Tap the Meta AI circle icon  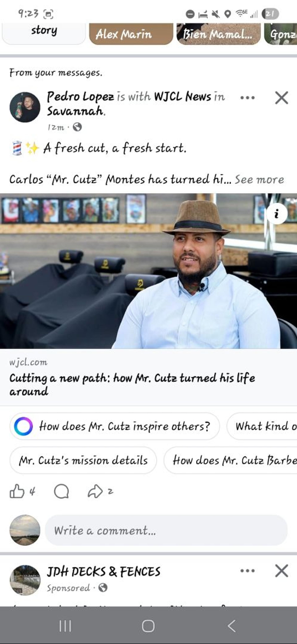point(23,426)
